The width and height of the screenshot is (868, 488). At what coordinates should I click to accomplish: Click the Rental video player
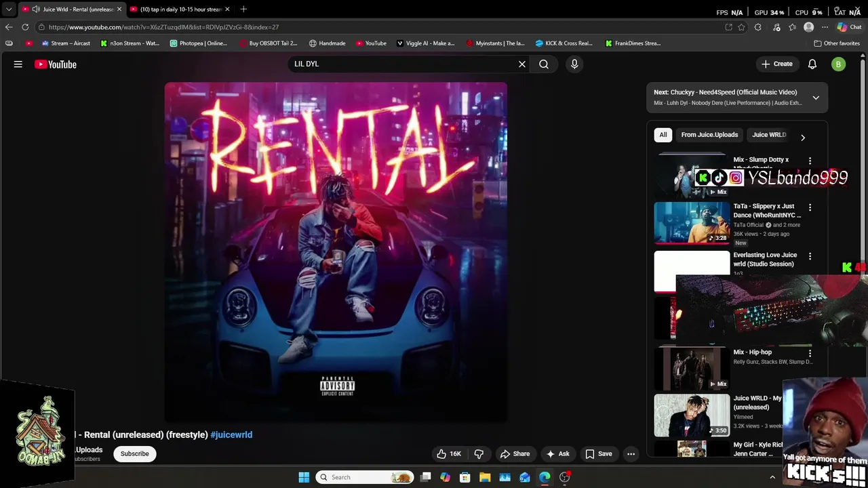(336, 252)
